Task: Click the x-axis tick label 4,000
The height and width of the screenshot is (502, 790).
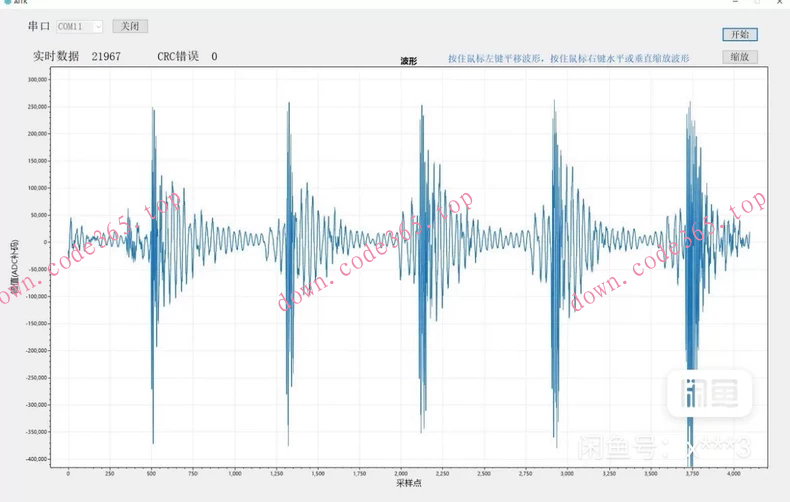Action: [x=734, y=473]
